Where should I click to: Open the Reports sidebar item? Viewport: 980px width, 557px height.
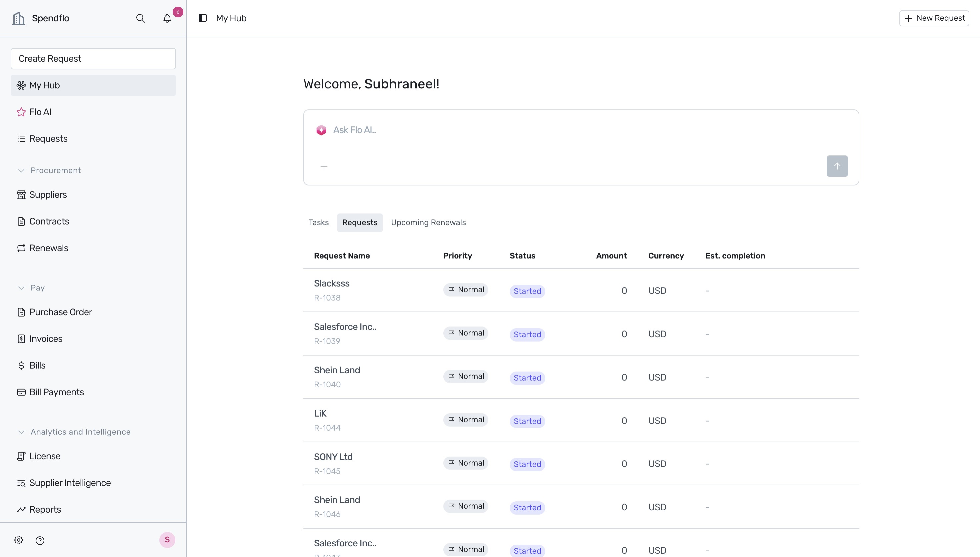click(93, 510)
